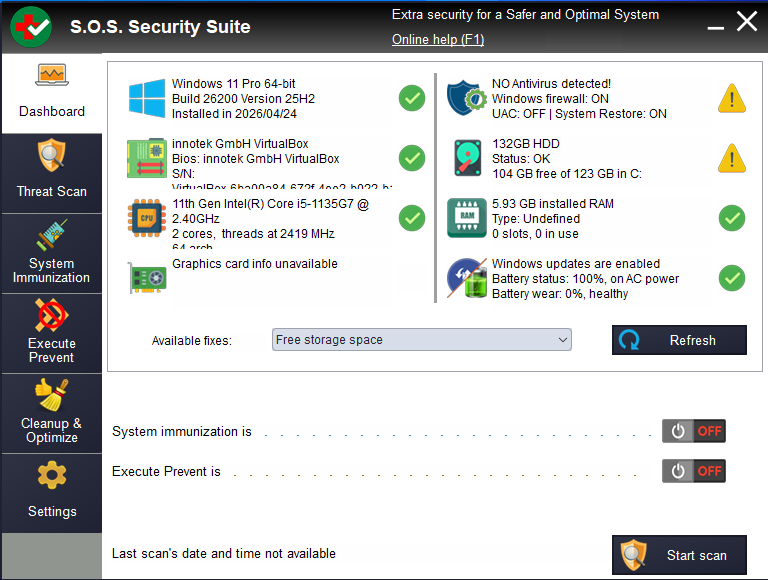
Task: Click green checkmark next to Windows 11 Pro
Action: 412,98
